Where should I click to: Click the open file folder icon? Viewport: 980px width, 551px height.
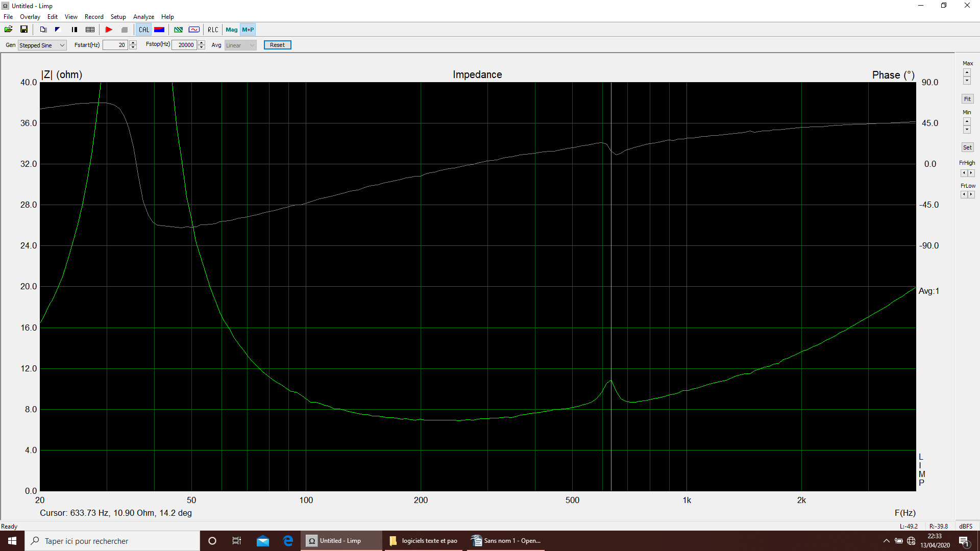coord(9,30)
